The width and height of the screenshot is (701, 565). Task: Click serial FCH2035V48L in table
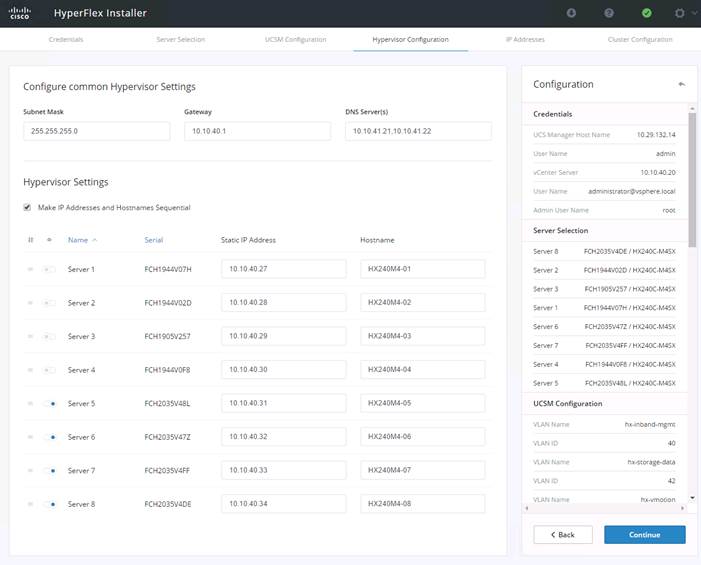click(x=167, y=403)
